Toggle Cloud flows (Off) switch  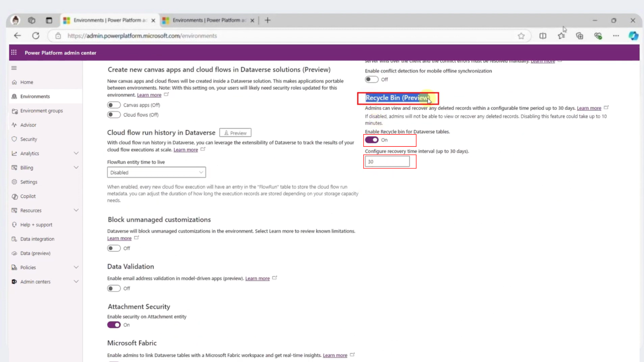point(114,115)
